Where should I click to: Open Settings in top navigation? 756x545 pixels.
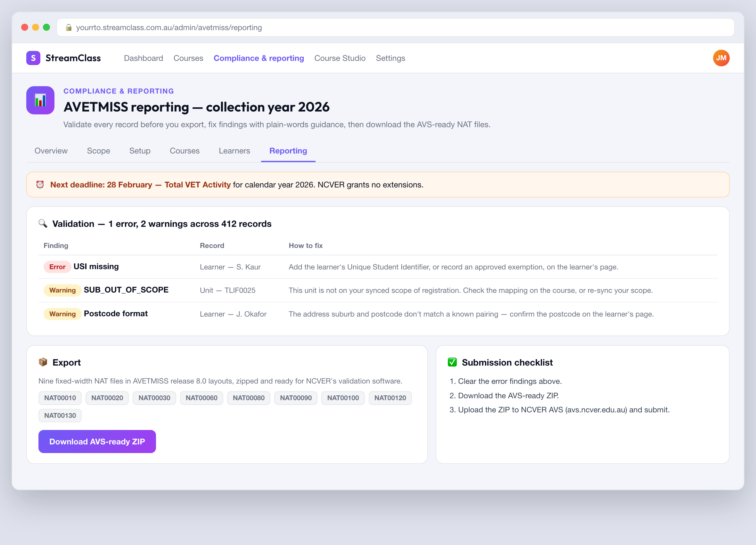pos(390,58)
